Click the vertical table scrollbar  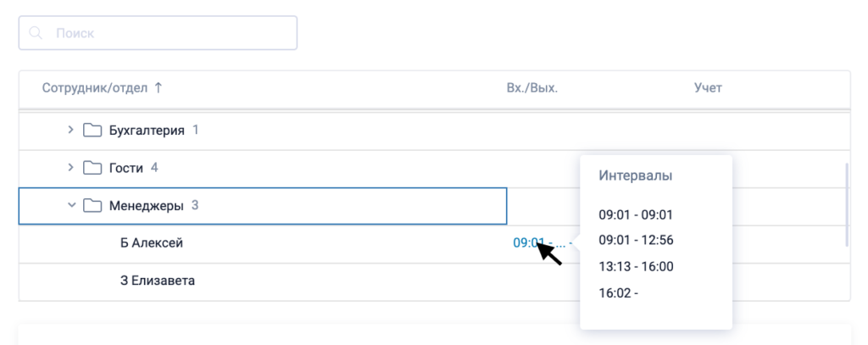coord(846,203)
